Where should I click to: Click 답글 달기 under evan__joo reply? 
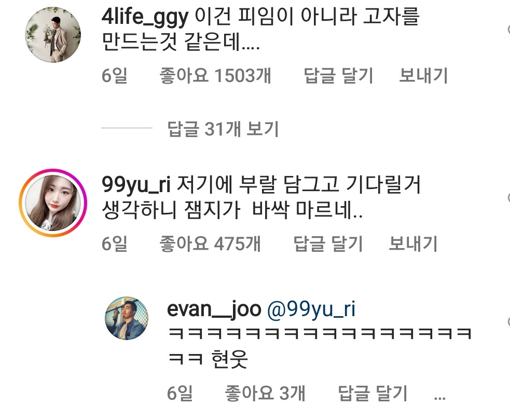(x=373, y=393)
